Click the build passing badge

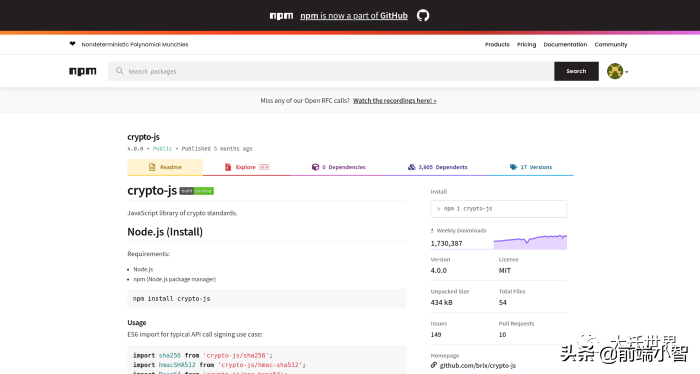196,191
